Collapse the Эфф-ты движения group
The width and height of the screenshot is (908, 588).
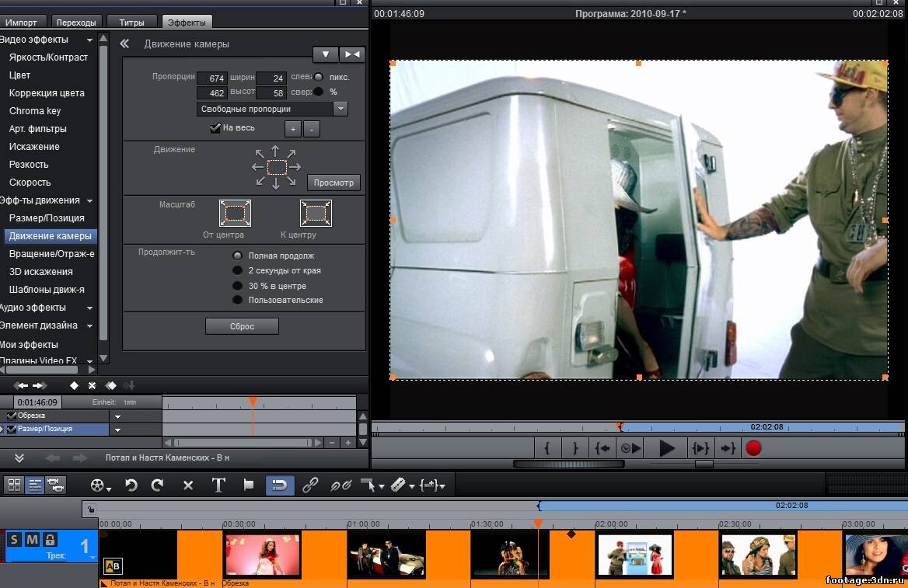tap(89, 201)
